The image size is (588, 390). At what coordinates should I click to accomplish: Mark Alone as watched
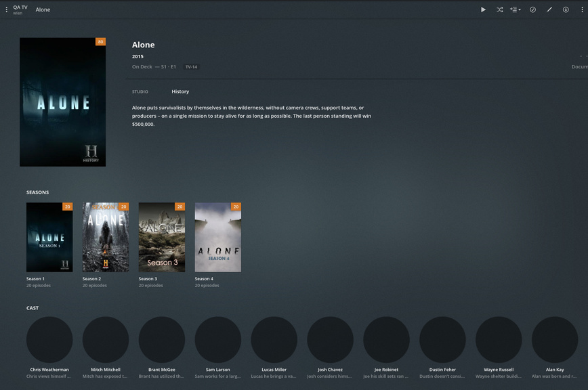click(x=532, y=9)
